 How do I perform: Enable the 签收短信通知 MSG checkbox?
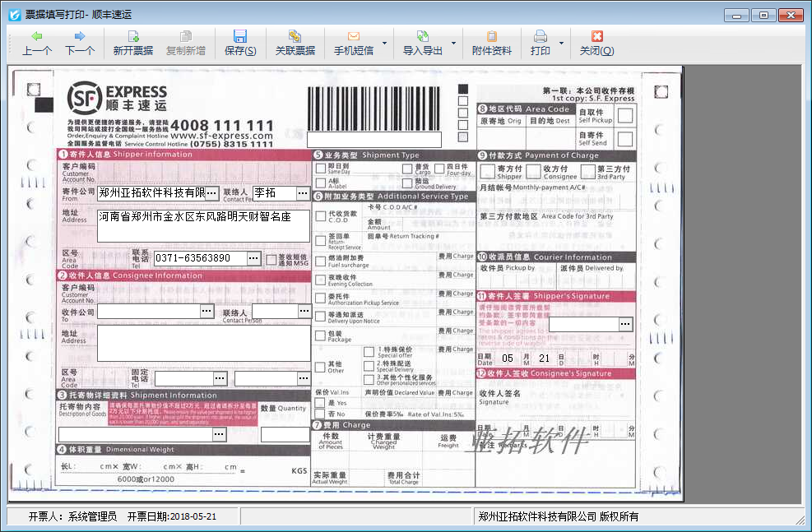tap(270, 259)
